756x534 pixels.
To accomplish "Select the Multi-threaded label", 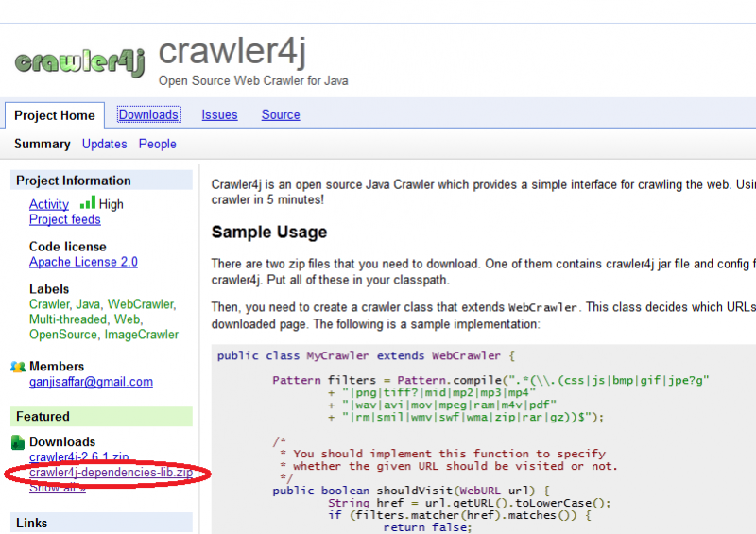I will (69, 319).
